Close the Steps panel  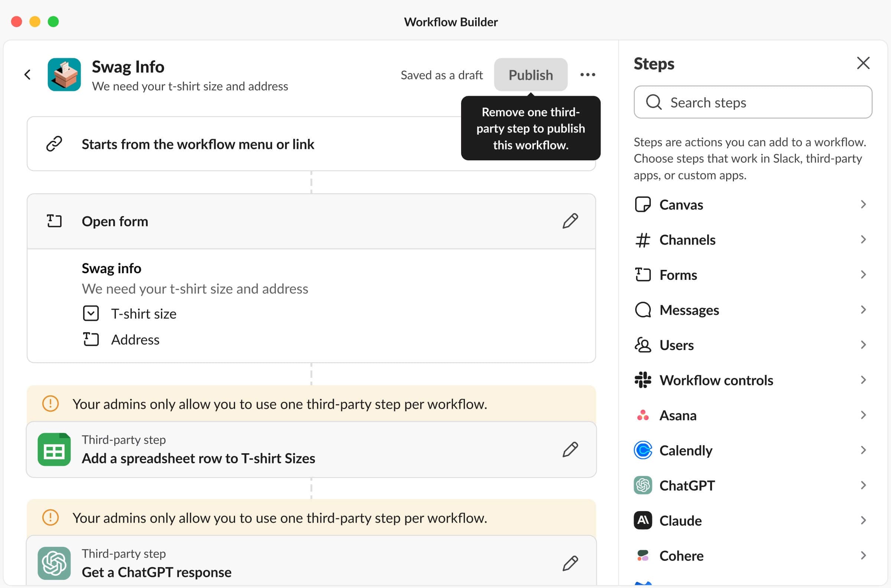point(863,63)
